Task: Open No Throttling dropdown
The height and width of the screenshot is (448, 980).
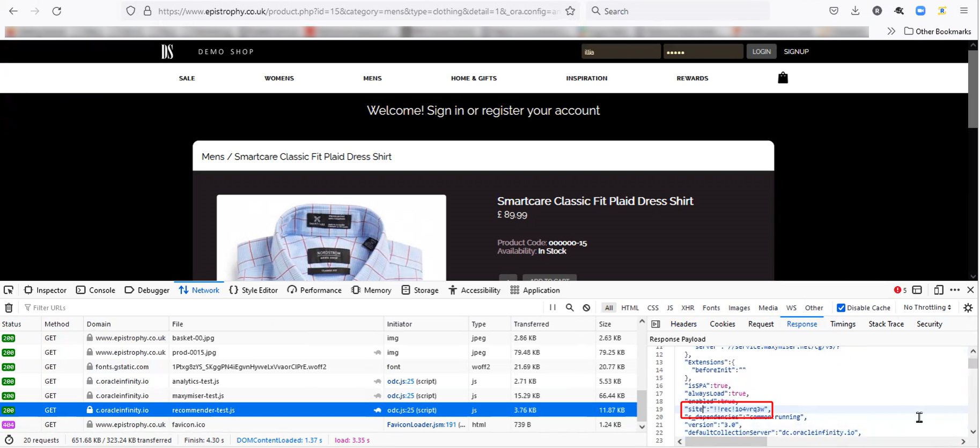Action: [927, 308]
